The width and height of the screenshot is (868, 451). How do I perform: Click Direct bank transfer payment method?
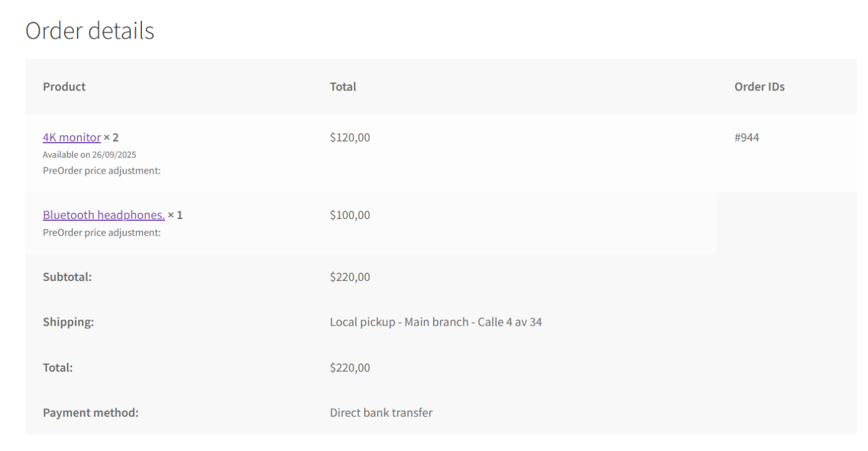click(x=382, y=412)
